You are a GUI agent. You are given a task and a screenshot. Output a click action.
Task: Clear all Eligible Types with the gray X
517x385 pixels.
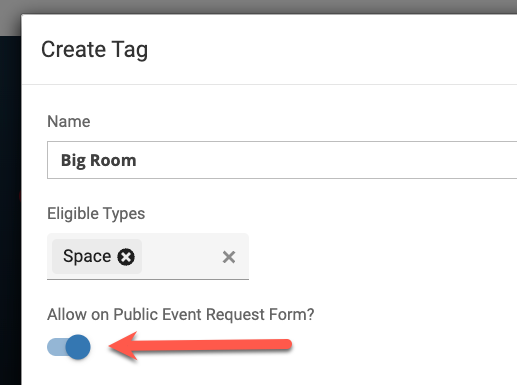(229, 257)
